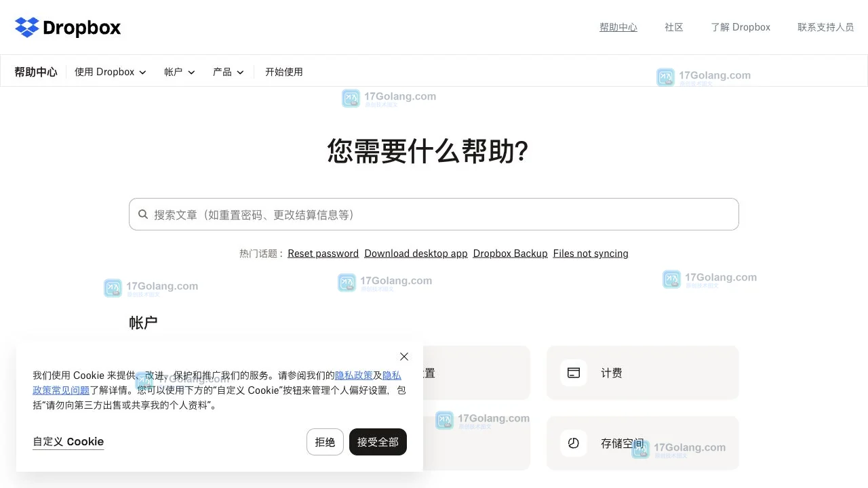868x488 pixels.
Task: Open the Dropbox Backup topic
Action: pyautogui.click(x=511, y=253)
